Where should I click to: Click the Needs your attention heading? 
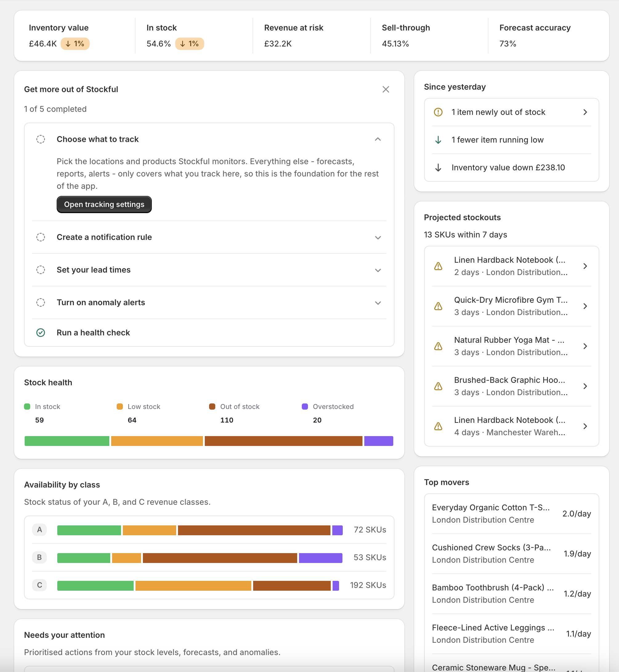pyautogui.click(x=64, y=635)
